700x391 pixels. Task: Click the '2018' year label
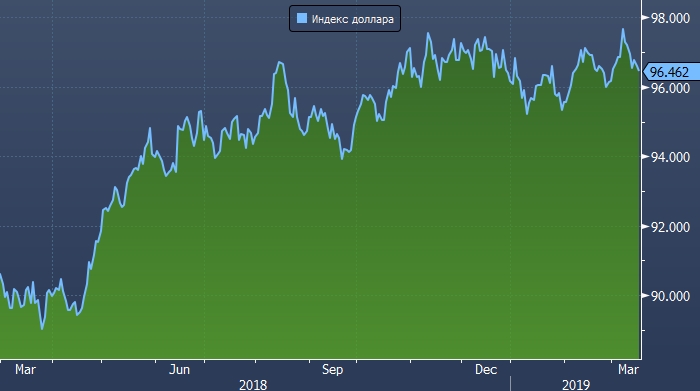pos(253,385)
